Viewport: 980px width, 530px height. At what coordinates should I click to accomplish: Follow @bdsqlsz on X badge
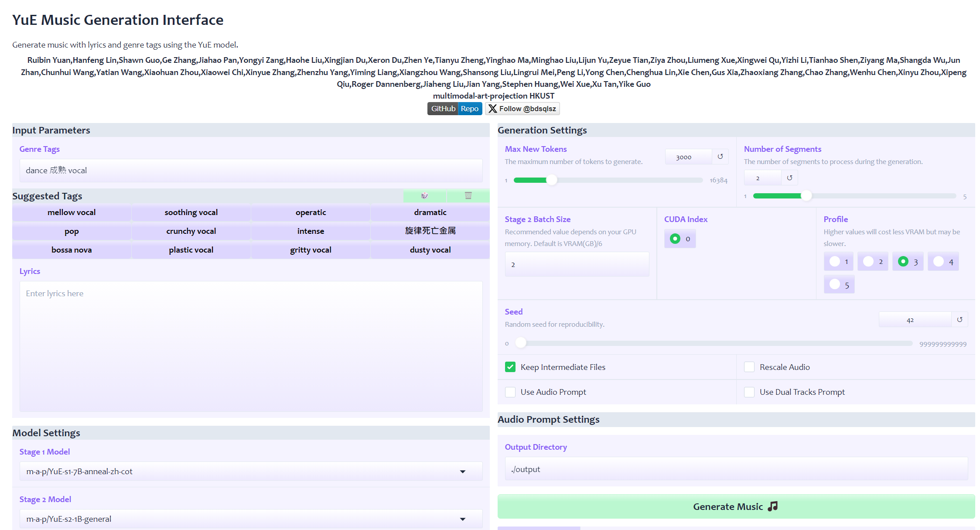click(x=522, y=109)
